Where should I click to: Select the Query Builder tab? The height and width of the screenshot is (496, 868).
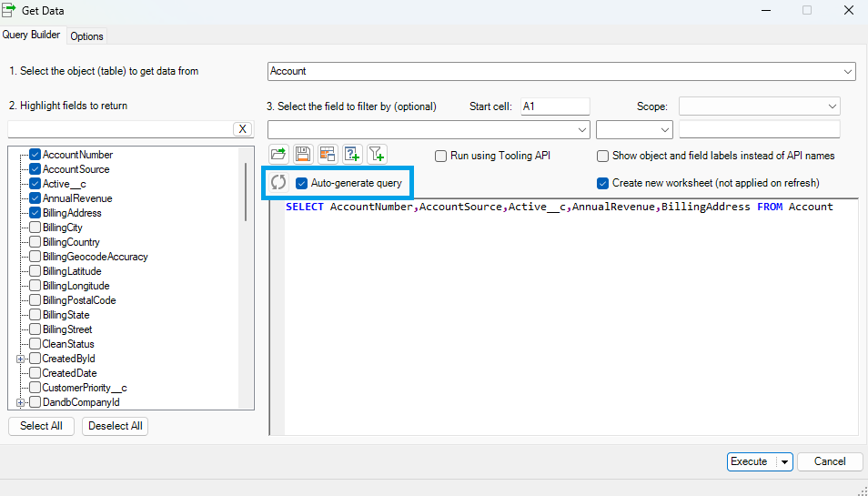point(32,35)
